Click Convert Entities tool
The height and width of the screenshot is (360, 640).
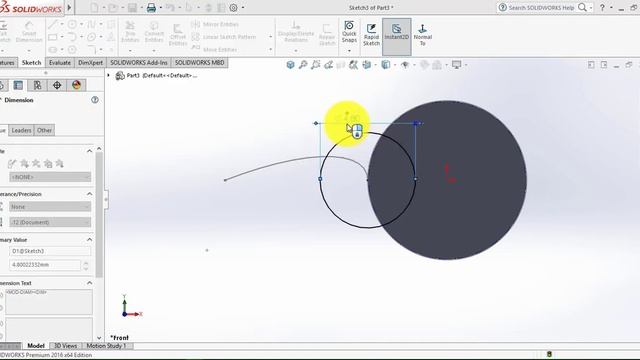click(154, 32)
